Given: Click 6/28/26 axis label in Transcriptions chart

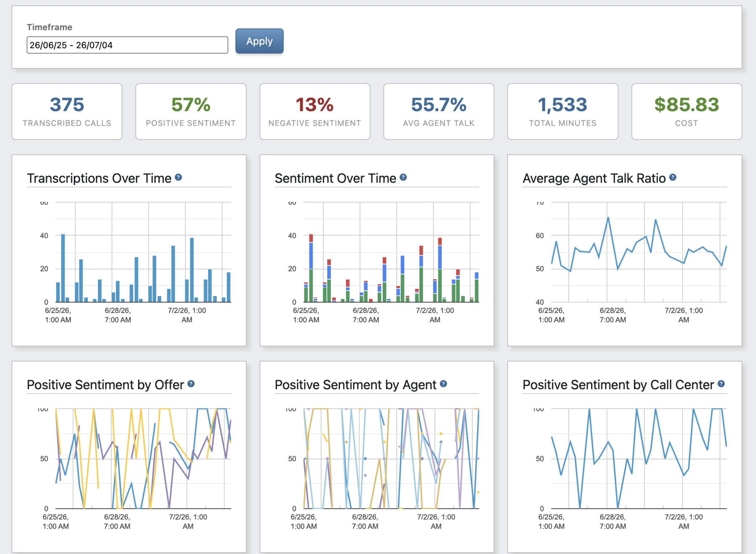Looking at the screenshot, I should [118, 315].
